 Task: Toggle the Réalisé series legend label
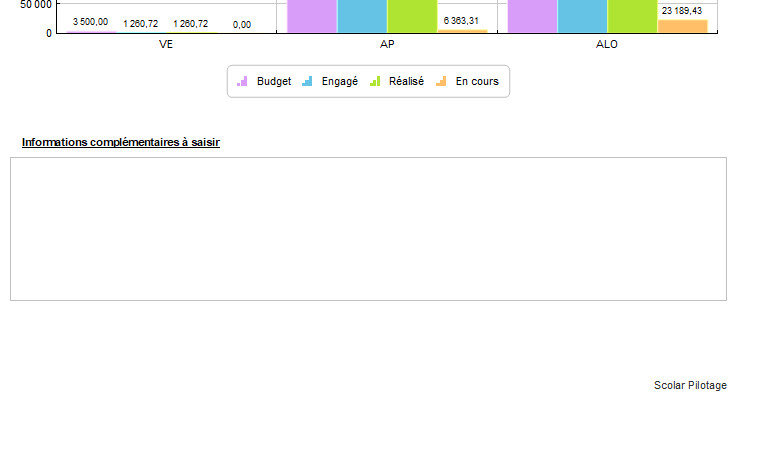point(406,81)
